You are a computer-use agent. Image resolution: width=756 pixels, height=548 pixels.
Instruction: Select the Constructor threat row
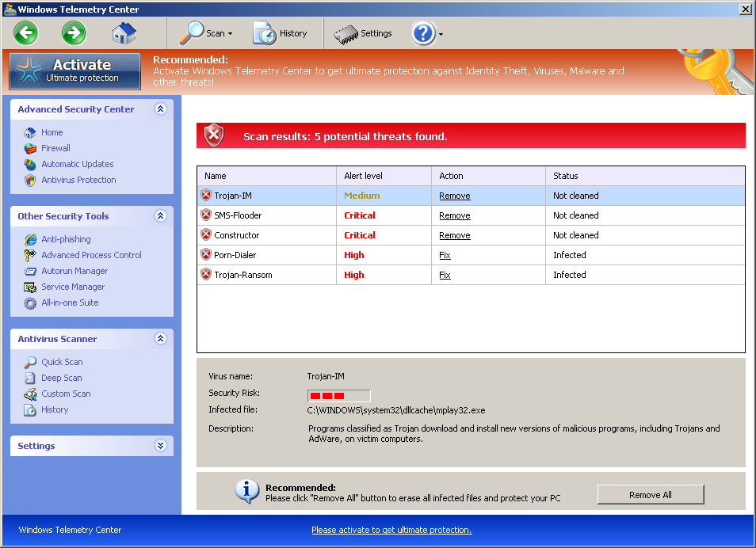coord(471,235)
